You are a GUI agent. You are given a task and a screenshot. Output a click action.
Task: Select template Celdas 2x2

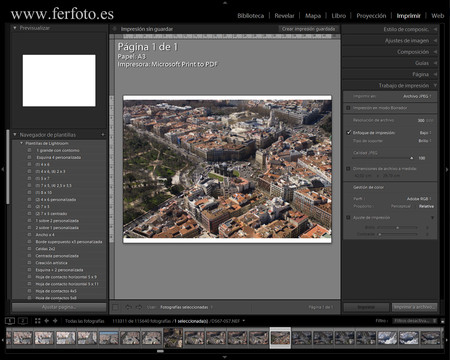point(45,249)
